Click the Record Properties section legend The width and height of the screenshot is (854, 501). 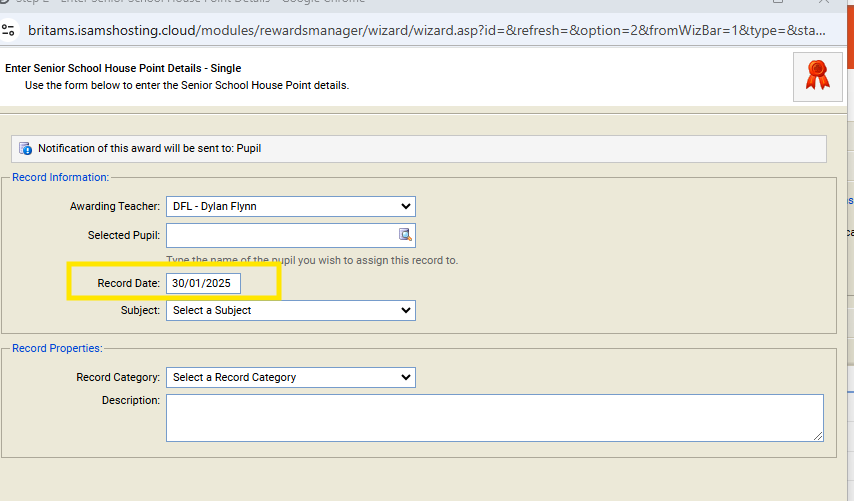pos(57,348)
